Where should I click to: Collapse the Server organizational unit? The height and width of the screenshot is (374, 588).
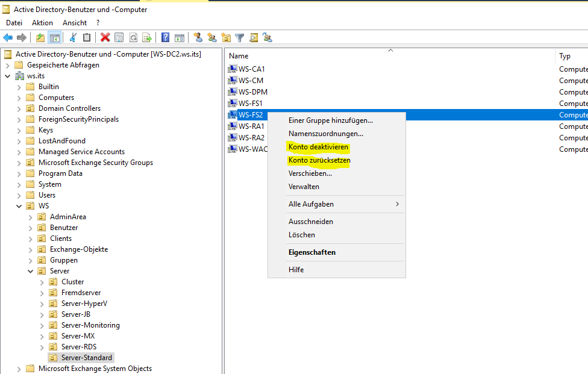pos(30,272)
